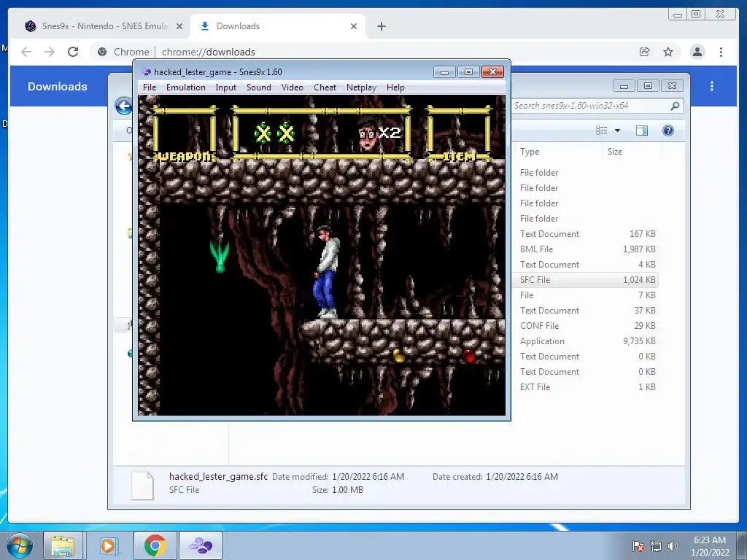Click the Explorer search magnifier icon

(x=675, y=106)
